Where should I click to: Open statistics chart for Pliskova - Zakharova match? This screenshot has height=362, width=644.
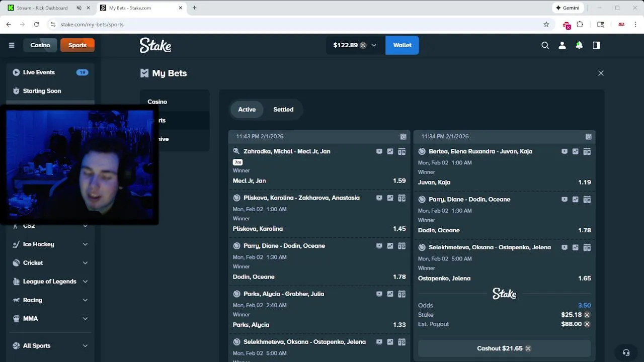click(390, 198)
